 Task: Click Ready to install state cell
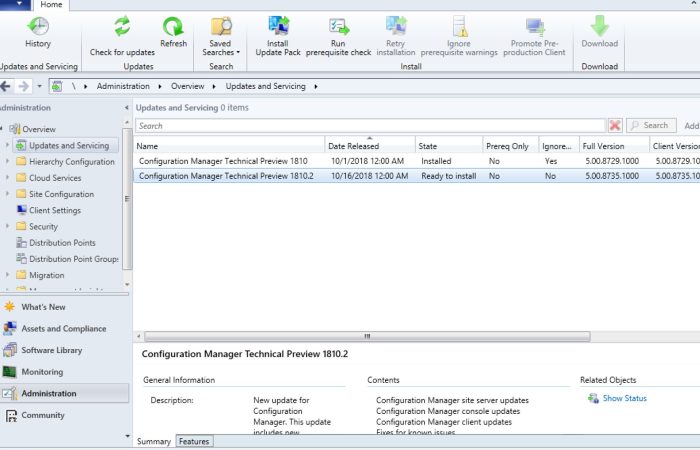pyautogui.click(x=449, y=176)
